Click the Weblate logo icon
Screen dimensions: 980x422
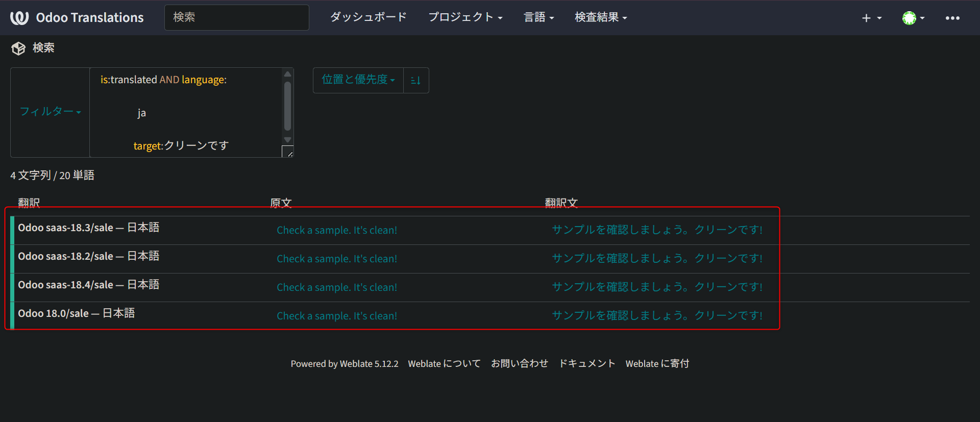click(19, 18)
